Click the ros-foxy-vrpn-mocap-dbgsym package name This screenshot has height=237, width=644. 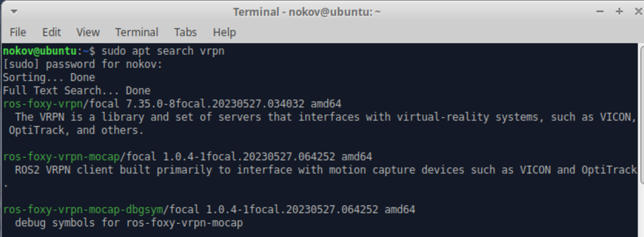point(83,209)
